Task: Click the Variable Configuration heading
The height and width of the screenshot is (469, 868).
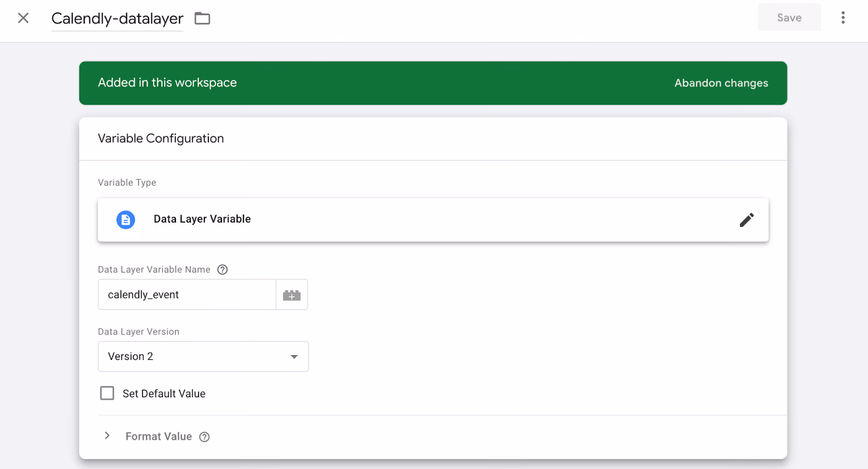Action: [161, 138]
